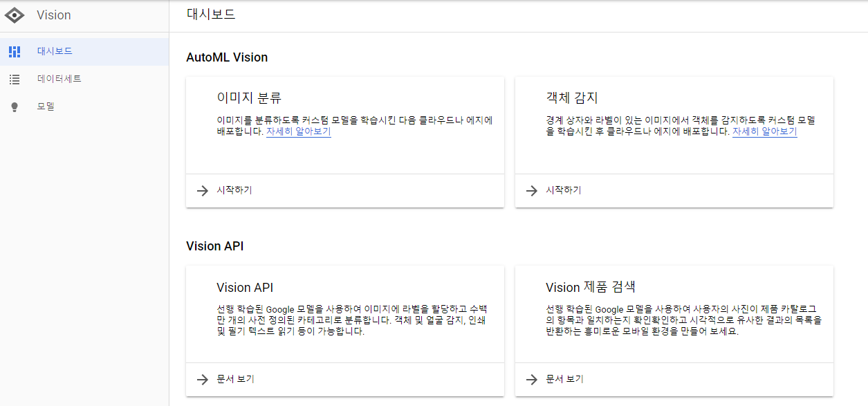The width and height of the screenshot is (868, 406).
Task: Click the 이미지 분류 card title
Action: (x=249, y=98)
